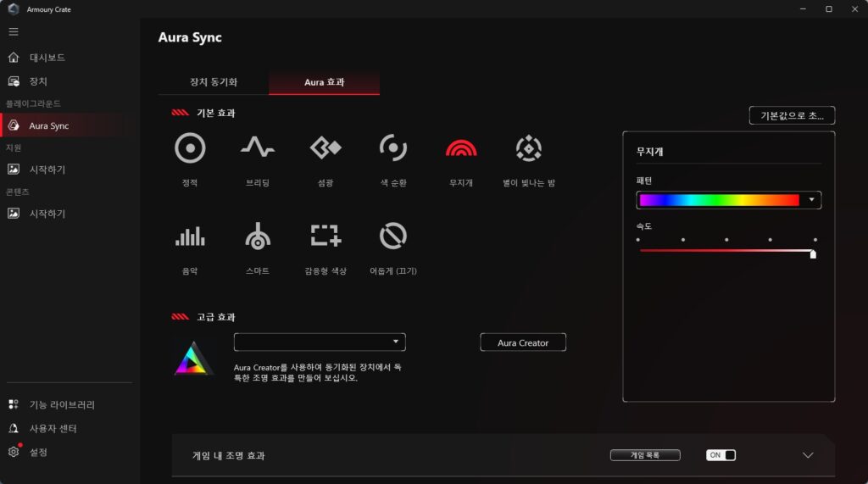Click the 플레이그라운드 sidebar category label
Viewport: 868px width, 484px height.
[x=33, y=103]
